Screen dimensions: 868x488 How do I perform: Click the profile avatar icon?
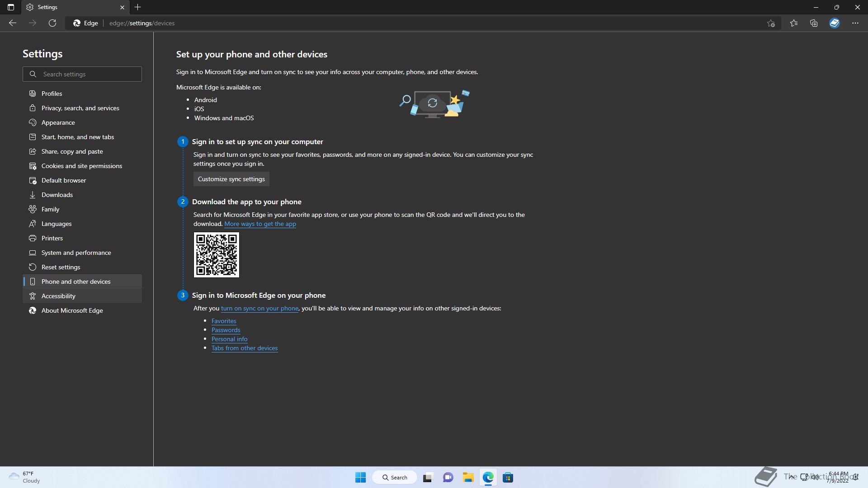pyautogui.click(x=834, y=23)
